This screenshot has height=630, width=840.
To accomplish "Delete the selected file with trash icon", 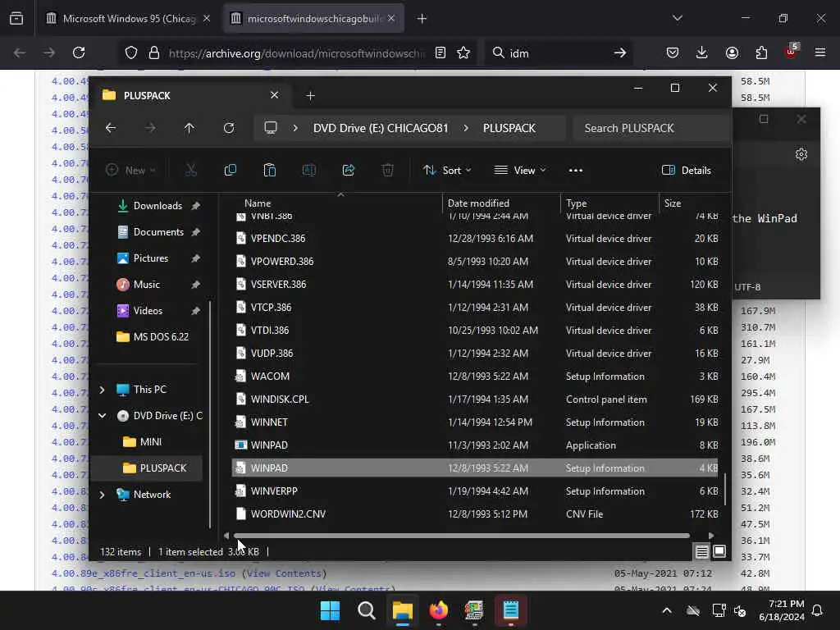I will [x=388, y=171].
